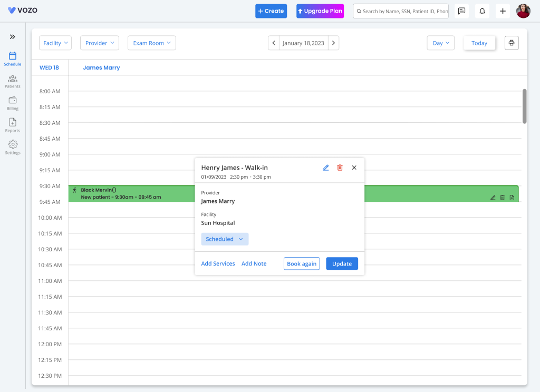Screen dimensions: 540x392
Task: Click the January 18,2023 date field
Action: coord(303,43)
